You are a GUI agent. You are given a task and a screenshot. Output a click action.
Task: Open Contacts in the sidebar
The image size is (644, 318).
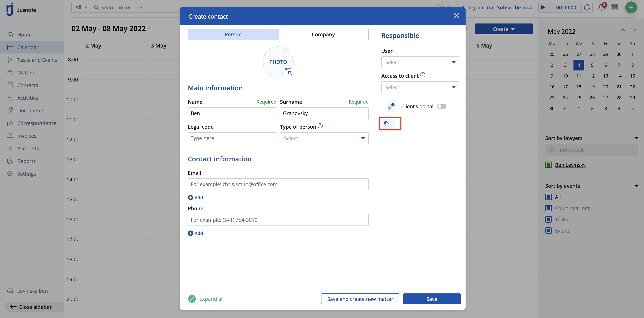[x=32, y=85]
